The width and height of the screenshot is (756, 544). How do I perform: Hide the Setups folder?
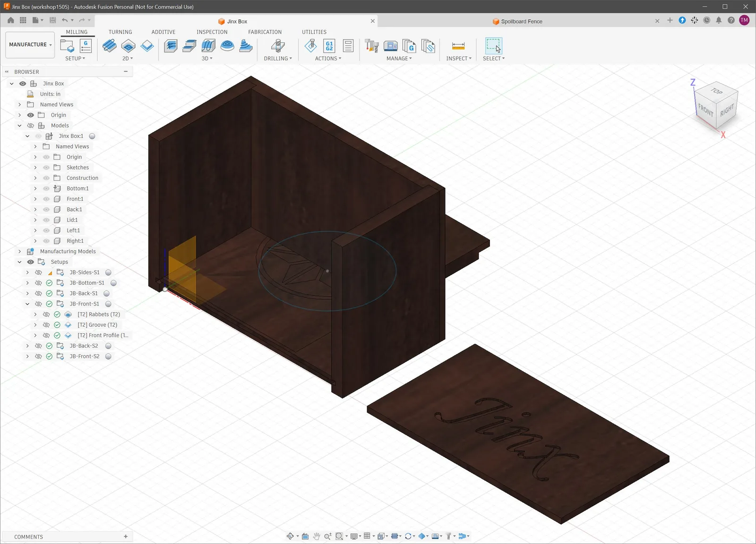31,262
